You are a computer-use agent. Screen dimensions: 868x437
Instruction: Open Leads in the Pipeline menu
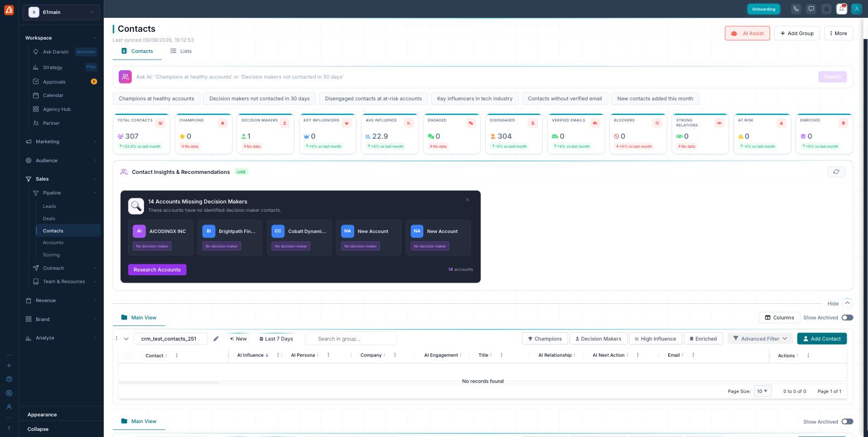pos(50,206)
